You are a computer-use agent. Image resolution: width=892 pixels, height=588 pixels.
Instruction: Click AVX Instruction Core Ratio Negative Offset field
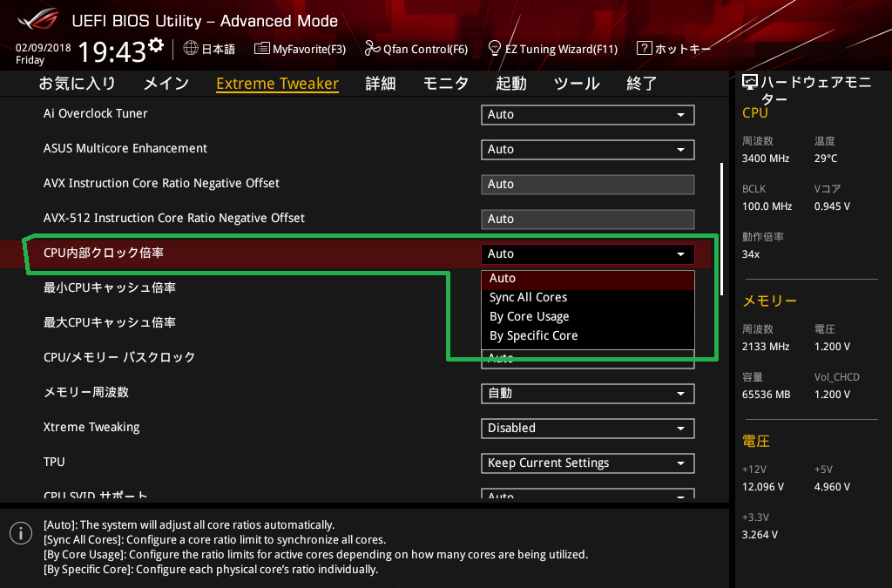tap(588, 185)
